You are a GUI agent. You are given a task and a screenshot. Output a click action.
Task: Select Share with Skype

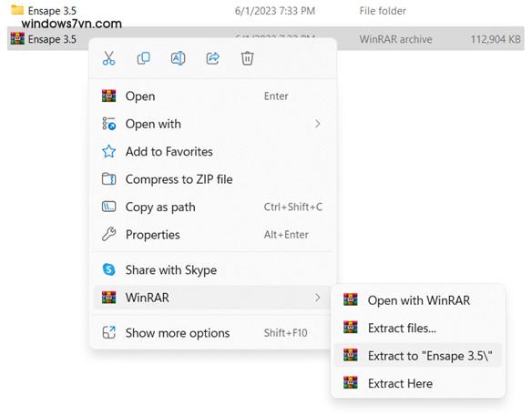[213, 270]
